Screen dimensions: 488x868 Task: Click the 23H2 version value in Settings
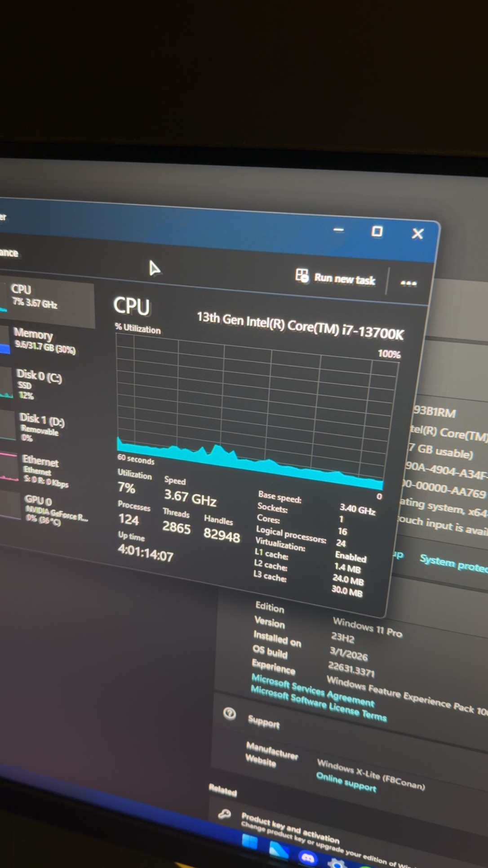point(342,638)
